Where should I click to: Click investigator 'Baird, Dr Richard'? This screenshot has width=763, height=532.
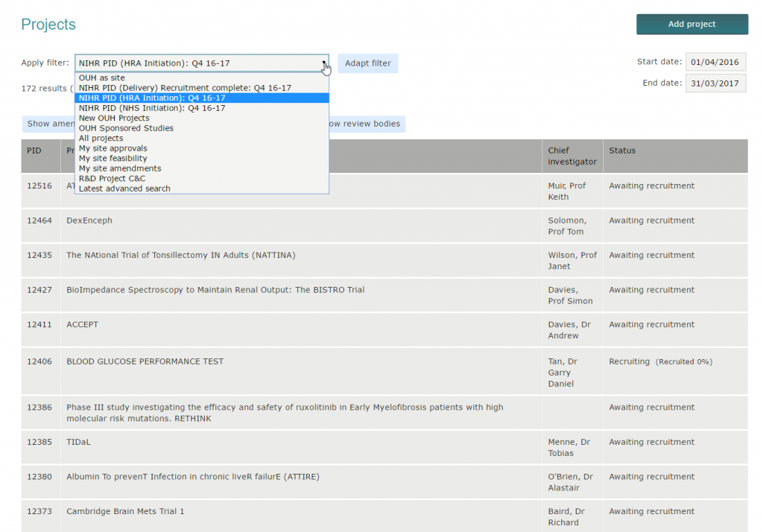(566, 517)
